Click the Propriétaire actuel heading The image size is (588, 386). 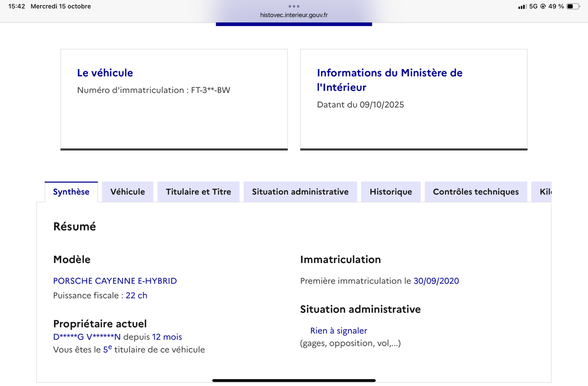click(x=100, y=324)
